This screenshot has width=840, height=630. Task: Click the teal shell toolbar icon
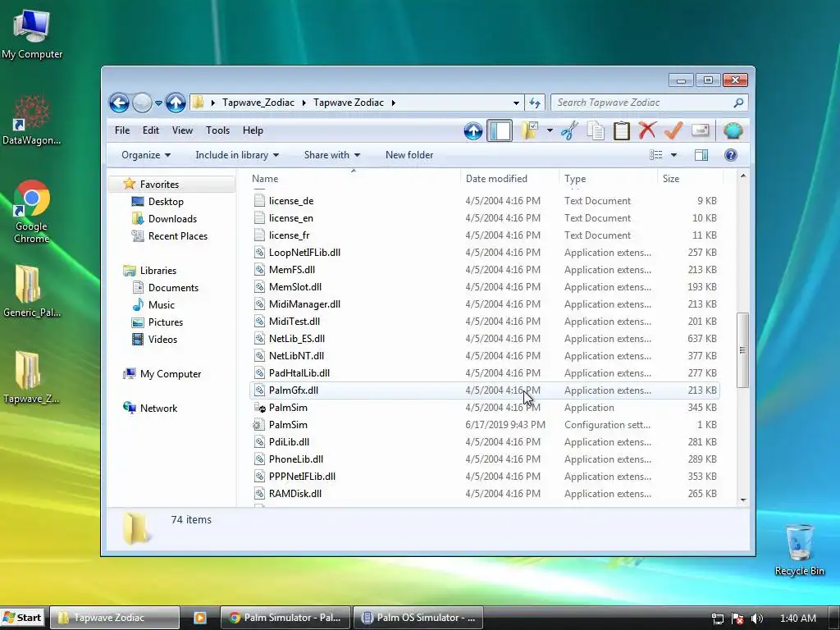733,130
